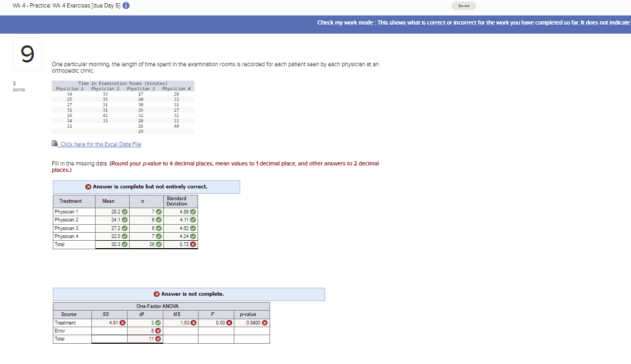Click green check beside Physician 2 deviation 4.11
The image size is (631, 364).
(x=193, y=220)
